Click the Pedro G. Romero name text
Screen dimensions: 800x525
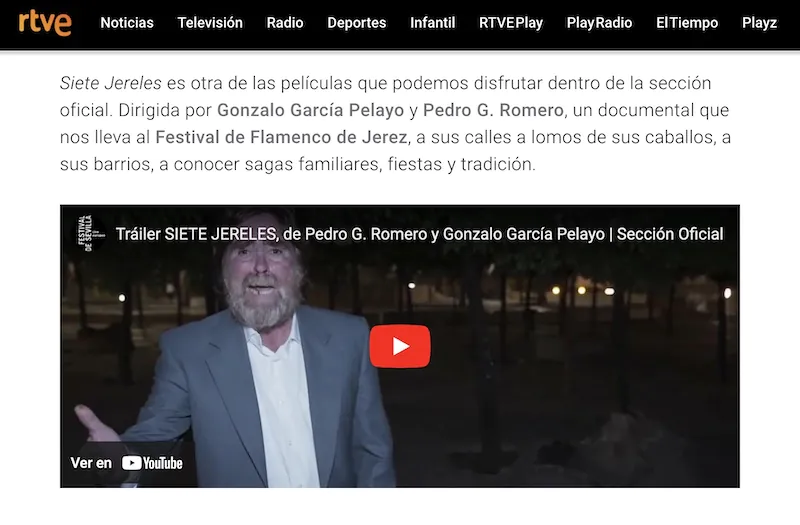493,110
